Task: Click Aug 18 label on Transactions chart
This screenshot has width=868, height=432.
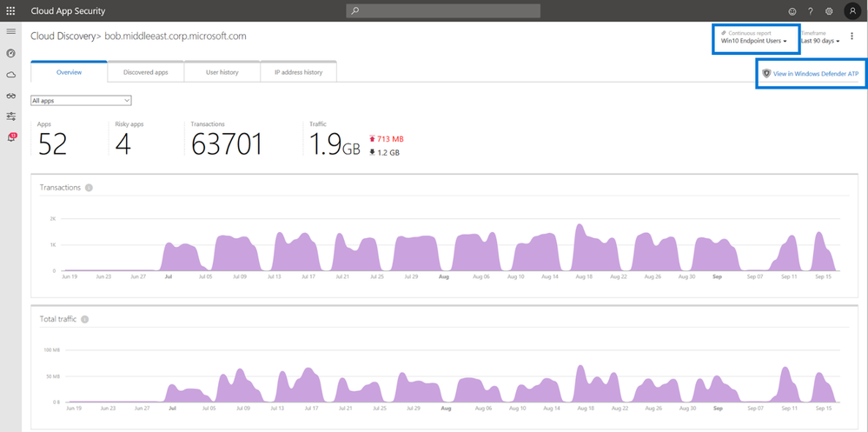Action: pyautogui.click(x=585, y=276)
